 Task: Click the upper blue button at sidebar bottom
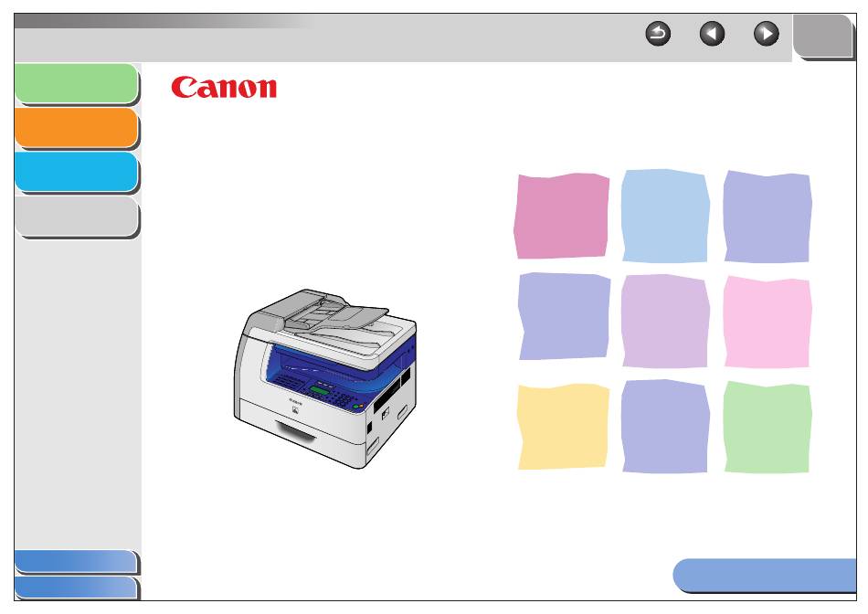[x=76, y=561]
